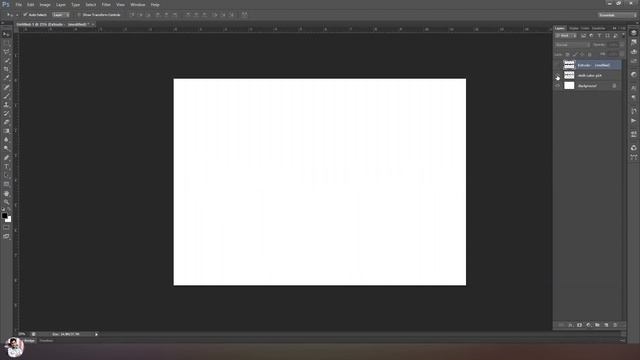Select the Dodge tool
Viewport: 640px width, 360px height.
pyautogui.click(x=6, y=149)
